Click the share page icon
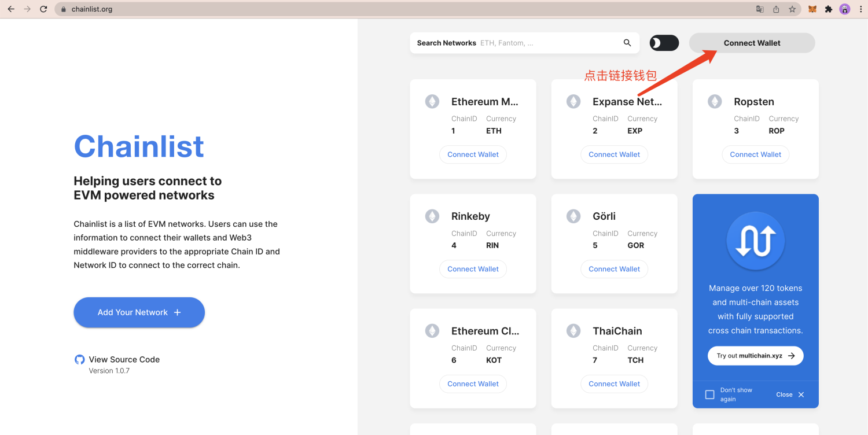This screenshot has width=868, height=435. point(776,9)
